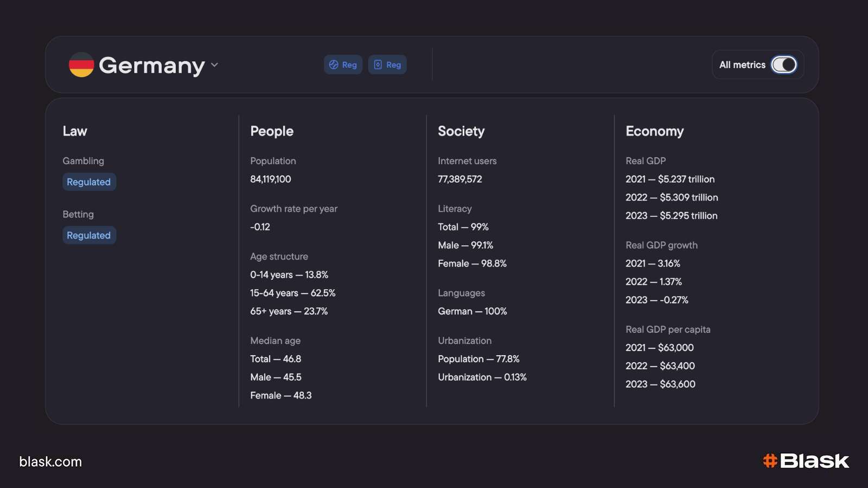Click the 2023 Real GDP entry
This screenshot has width=868, height=488.
pos(671,216)
